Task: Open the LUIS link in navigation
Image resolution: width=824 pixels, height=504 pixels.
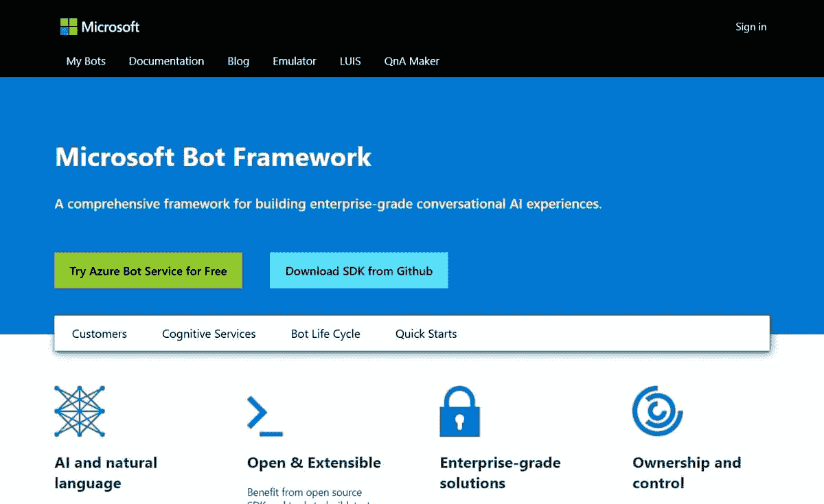Action: pyautogui.click(x=350, y=61)
